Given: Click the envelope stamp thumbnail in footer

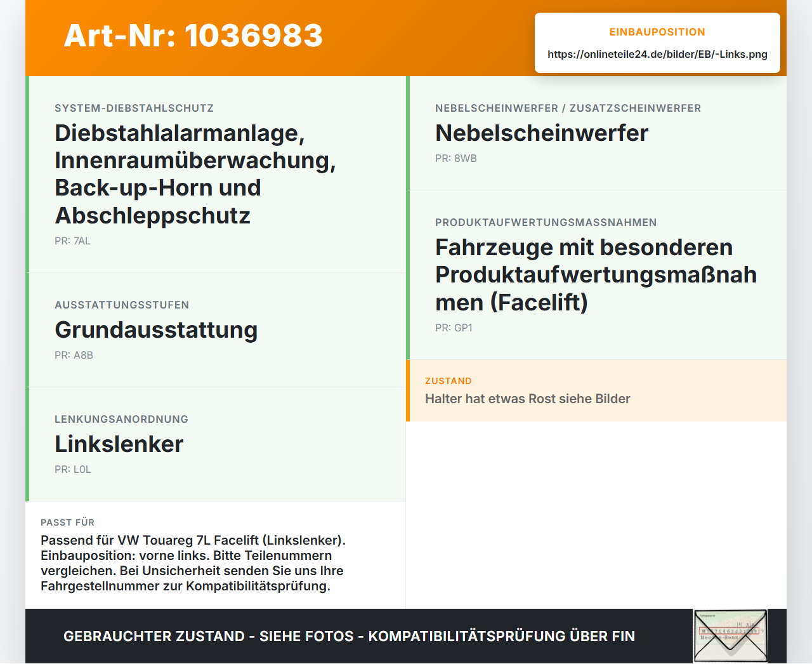Looking at the screenshot, I should pyautogui.click(x=730, y=636).
